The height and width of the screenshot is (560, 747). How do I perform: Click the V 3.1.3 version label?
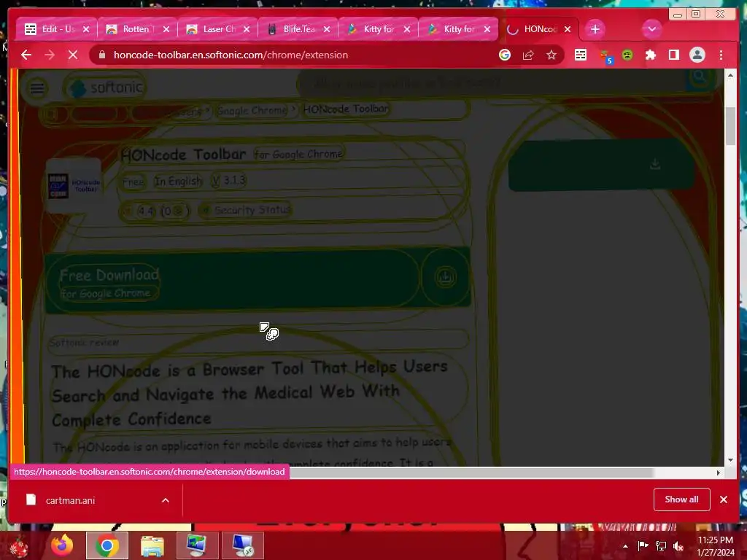pyautogui.click(x=228, y=181)
